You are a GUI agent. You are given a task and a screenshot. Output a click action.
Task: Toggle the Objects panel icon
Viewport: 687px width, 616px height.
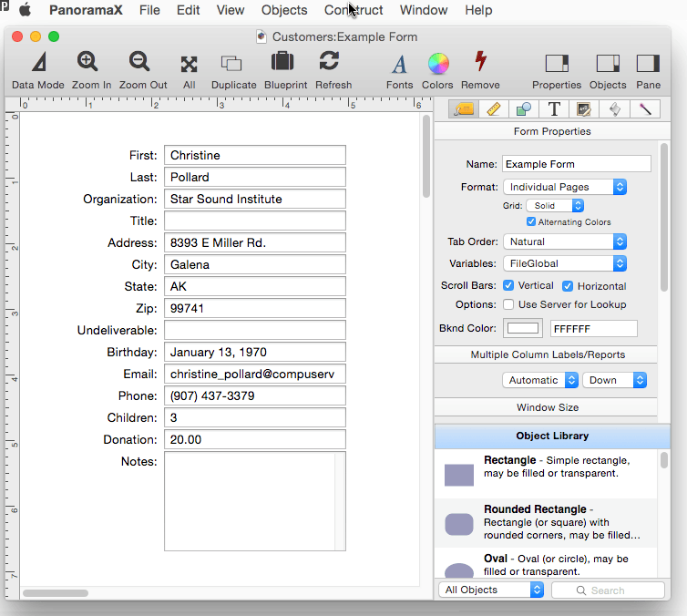tap(608, 64)
